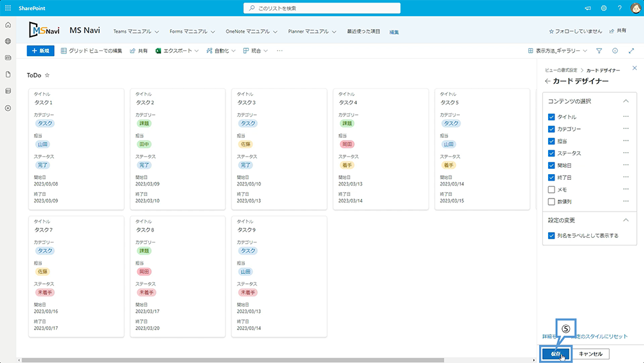This screenshot has width=644, height=363.
Task: Click the このリストを検索 search box
Action: pos(322,8)
